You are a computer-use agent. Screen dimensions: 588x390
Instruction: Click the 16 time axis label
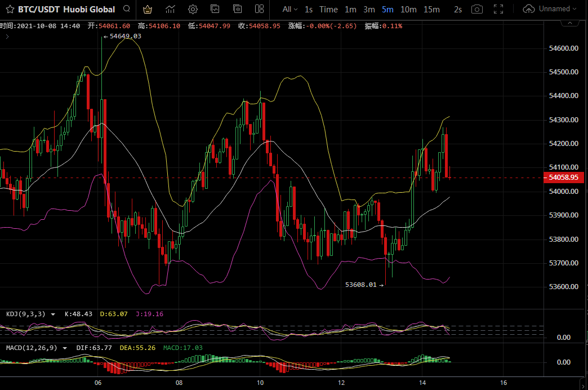coord(504,383)
